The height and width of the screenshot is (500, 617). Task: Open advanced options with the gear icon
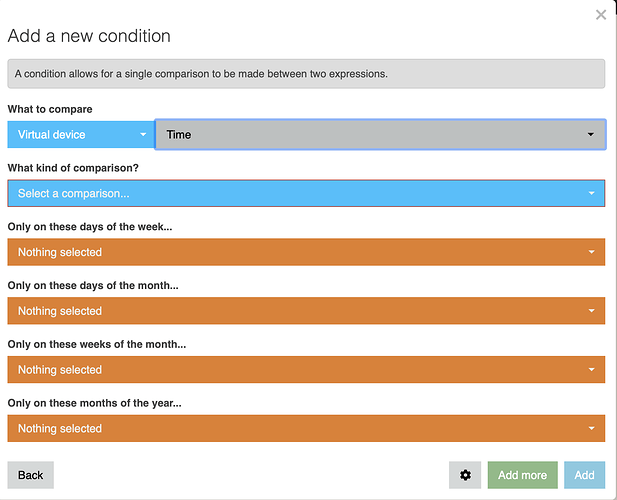tap(465, 475)
